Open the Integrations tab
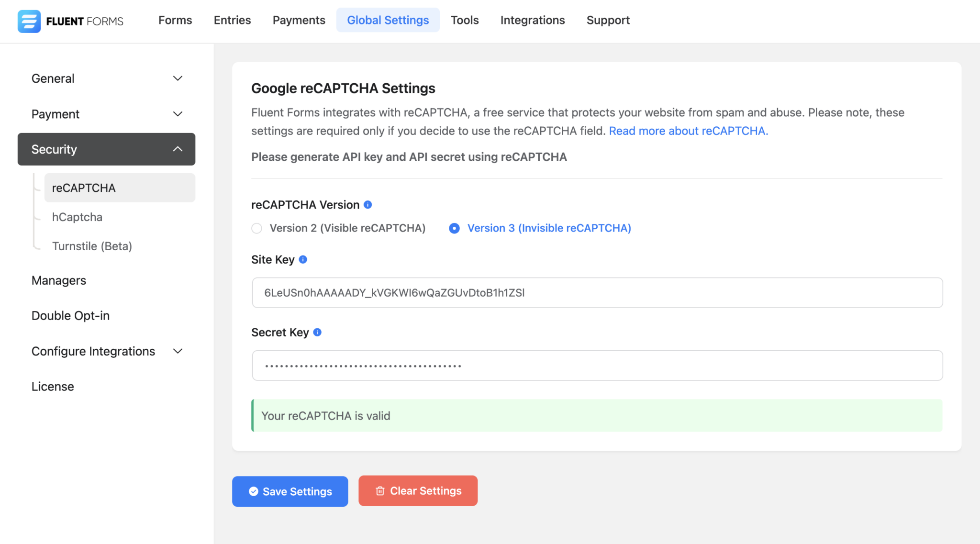This screenshot has height=544, width=980. tap(533, 20)
